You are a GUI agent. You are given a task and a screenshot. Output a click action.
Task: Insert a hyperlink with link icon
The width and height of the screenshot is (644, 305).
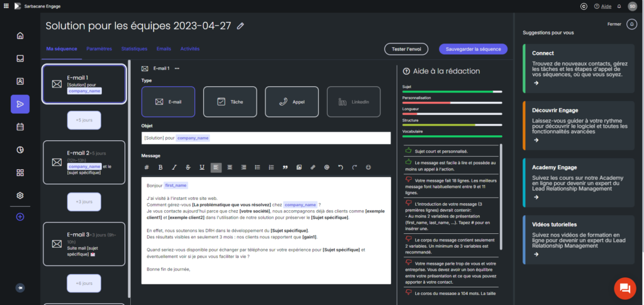313,167
